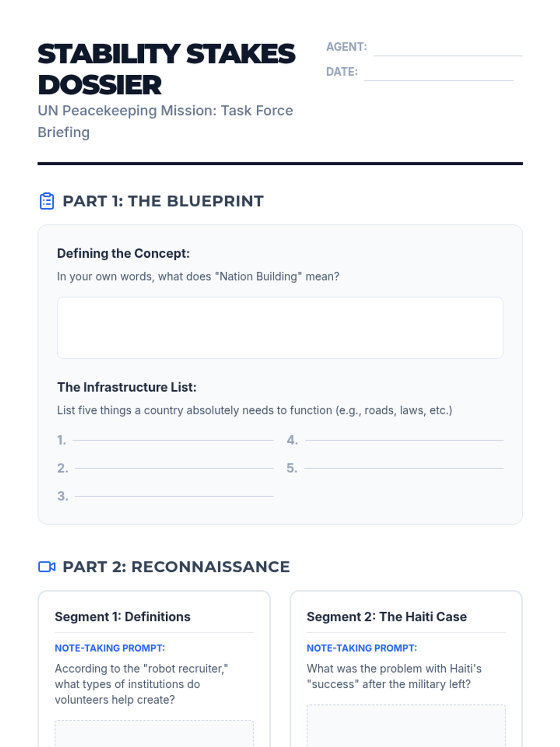Click the Nation Building answer text box
This screenshot has width=560, height=747.
(280, 328)
